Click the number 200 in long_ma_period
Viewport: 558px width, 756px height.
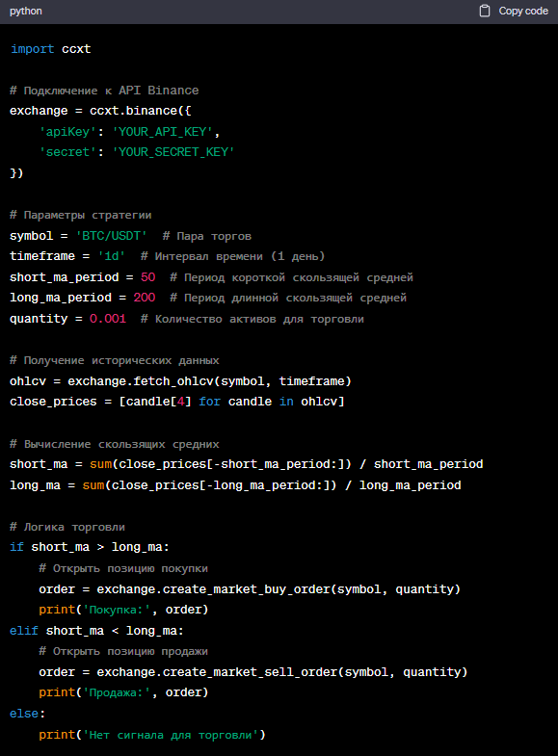pos(145,298)
